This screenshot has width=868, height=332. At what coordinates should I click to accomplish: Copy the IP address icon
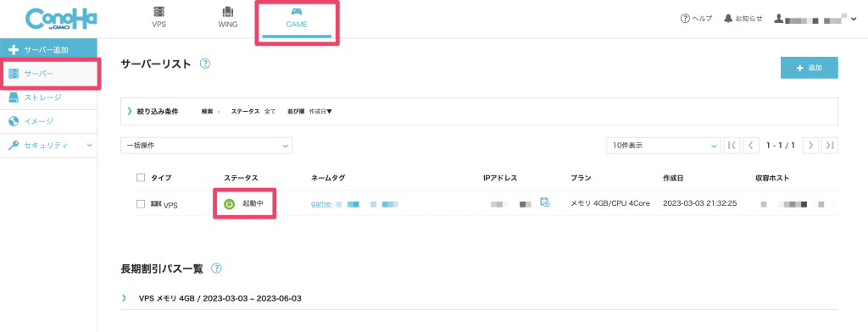[545, 202]
